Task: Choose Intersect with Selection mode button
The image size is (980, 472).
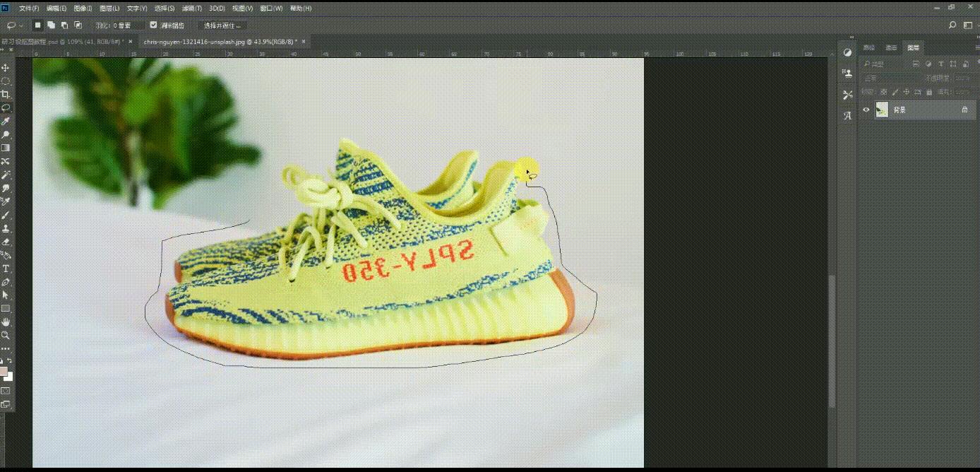Action: point(77,25)
